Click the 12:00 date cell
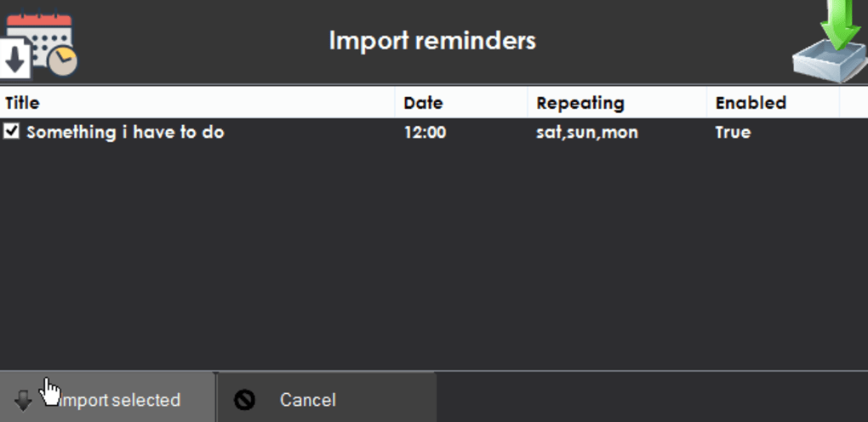This screenshot has width=868, height=422. [425, 133]
